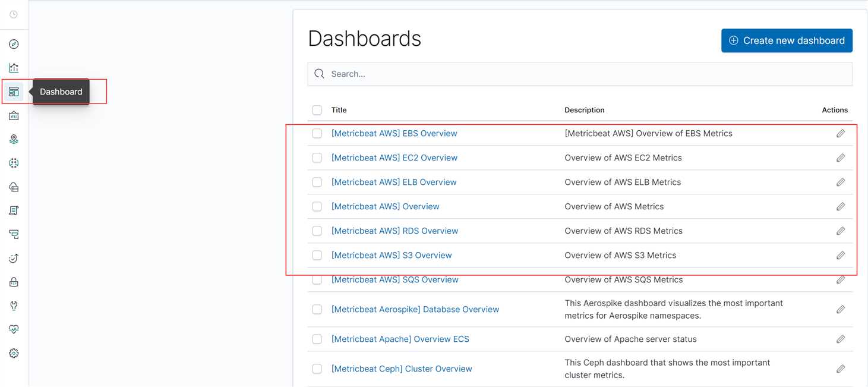Open Infrastructure metrics sidebar icon
Viewport: 868px width, 387px height.
point(14,187)
